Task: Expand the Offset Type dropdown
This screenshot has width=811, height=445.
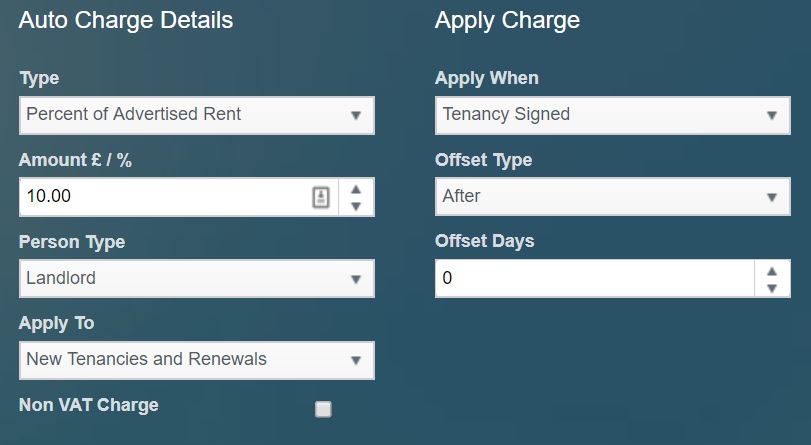Action: click(x=598, y=197)
